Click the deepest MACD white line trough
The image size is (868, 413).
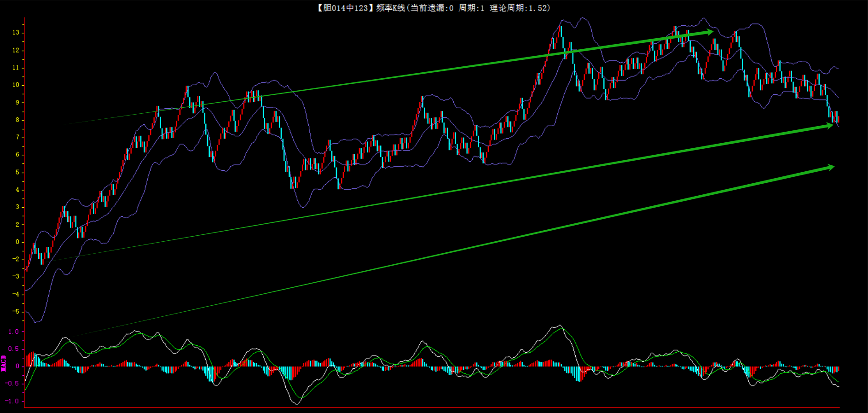point(296,404)
